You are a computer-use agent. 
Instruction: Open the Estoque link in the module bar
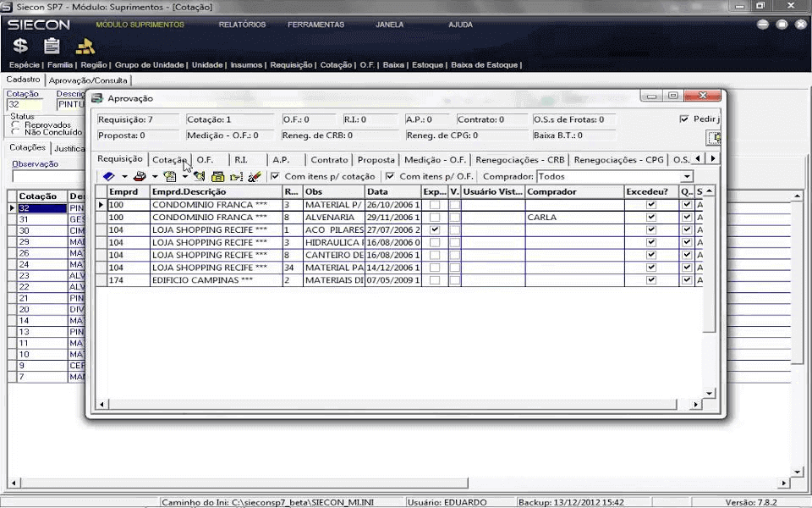(427, 65)
